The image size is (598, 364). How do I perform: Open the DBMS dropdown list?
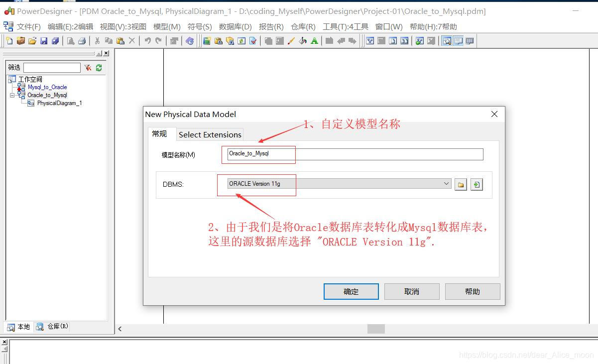pos(447,184)
